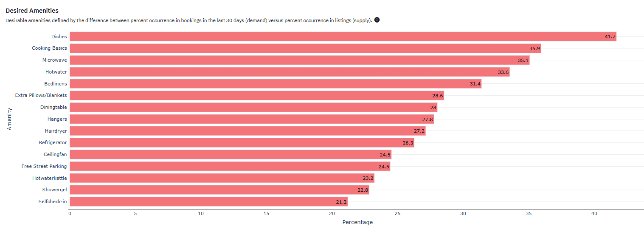Click the Refrigerator bar
This screenshot has width=644, height=230.
(x=242, y=143)
